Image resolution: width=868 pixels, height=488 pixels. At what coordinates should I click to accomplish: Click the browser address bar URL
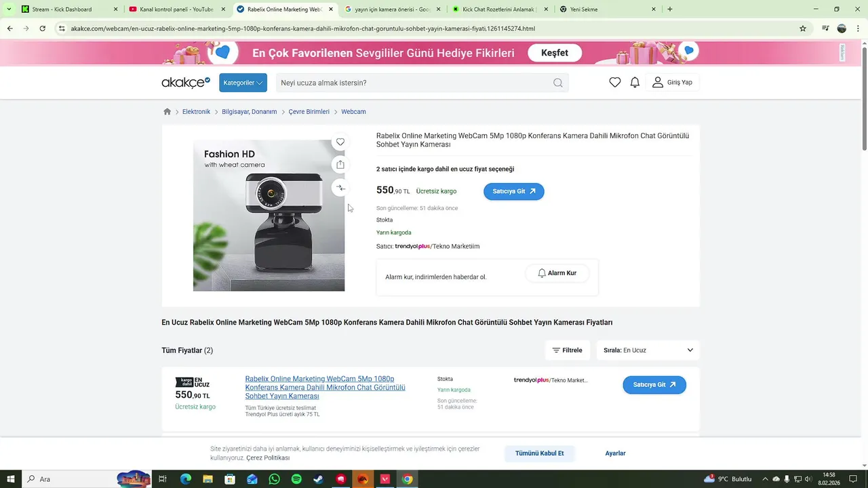302,28
